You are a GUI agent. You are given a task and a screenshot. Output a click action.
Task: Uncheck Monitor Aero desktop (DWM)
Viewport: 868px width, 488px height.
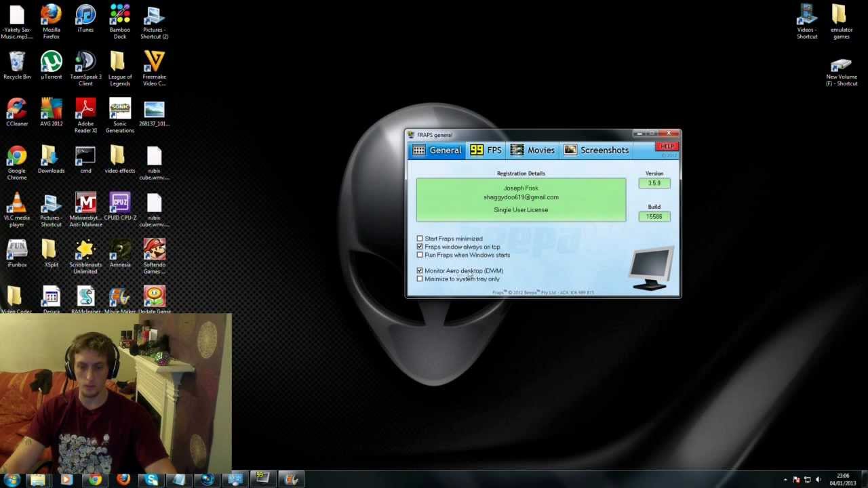pyautogui.click(x=420, y=270)
